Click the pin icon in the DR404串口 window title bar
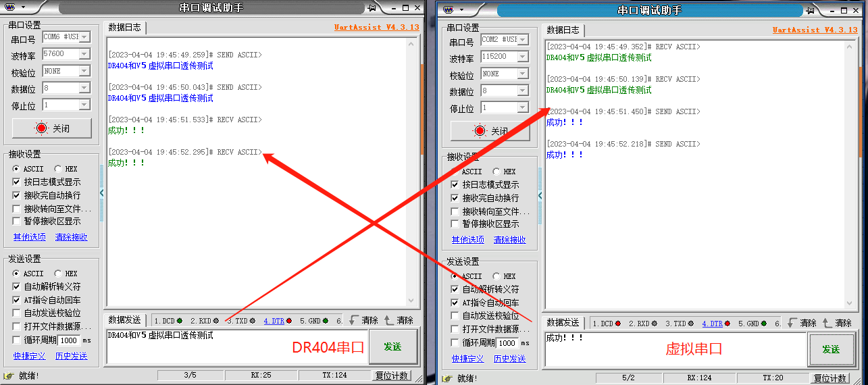 point(372,7)
